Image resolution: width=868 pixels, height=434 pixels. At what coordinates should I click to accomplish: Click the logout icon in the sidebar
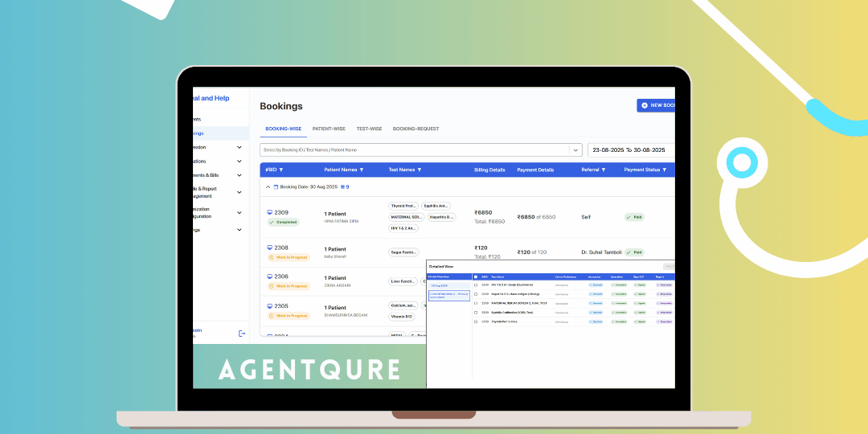pyautogui.click(x=241, y=334)
